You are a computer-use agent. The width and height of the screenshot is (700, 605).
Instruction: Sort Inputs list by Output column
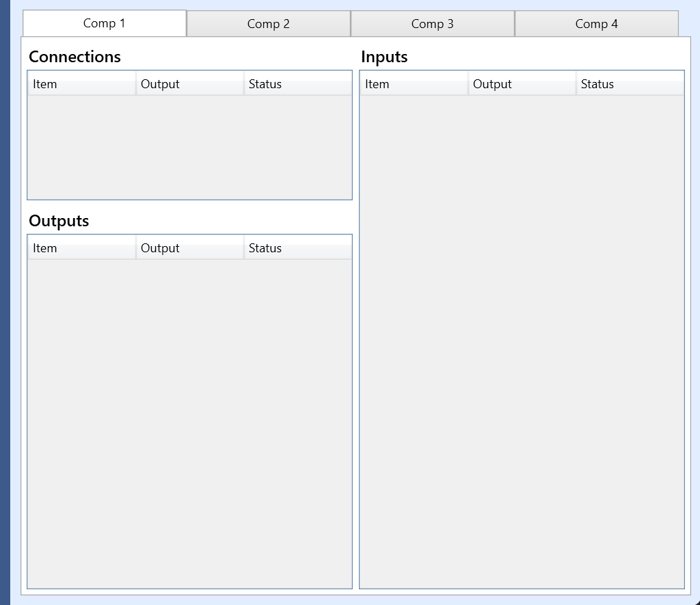(x=522, y=83)
